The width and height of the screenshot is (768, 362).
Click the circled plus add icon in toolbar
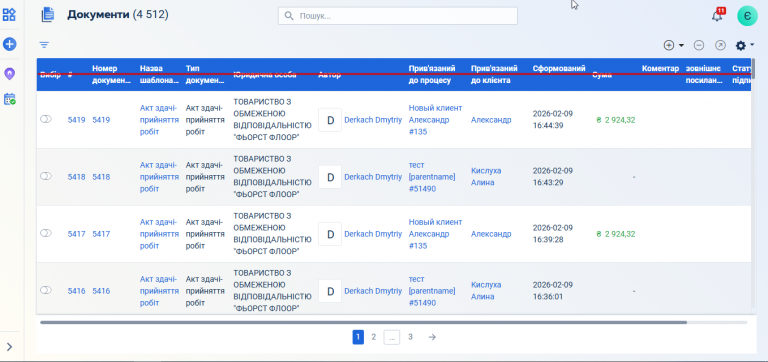(x=669, y=46)
